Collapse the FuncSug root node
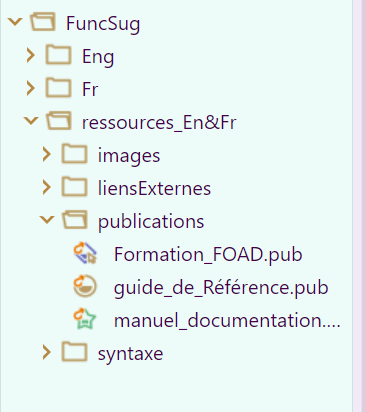 tap(15, 22)
